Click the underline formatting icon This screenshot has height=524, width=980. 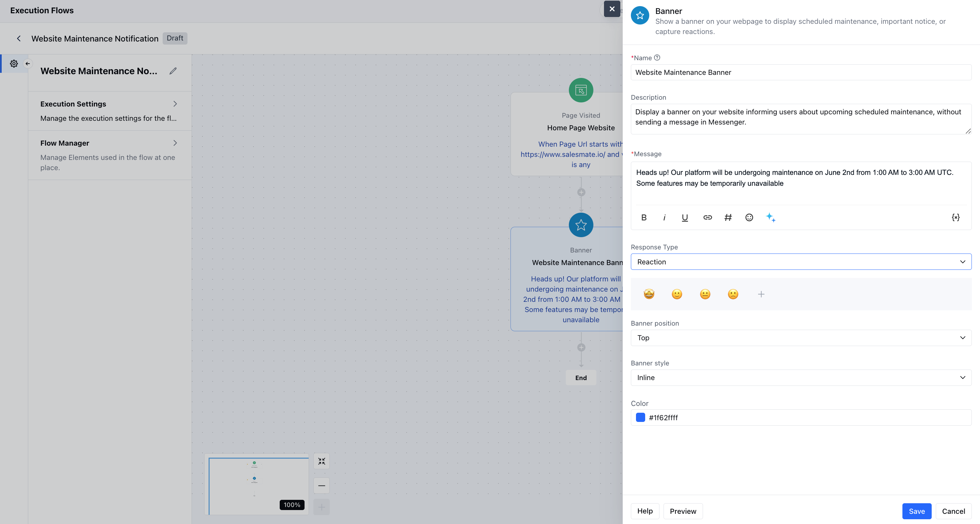pyautogui.click(x=684, y=217)
